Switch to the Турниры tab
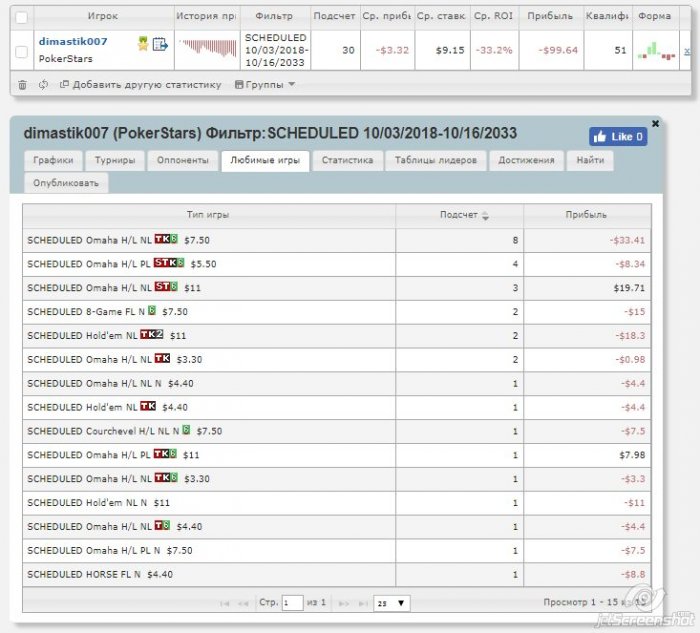Viewport: 700px width, 633px height. pos(115,160)
